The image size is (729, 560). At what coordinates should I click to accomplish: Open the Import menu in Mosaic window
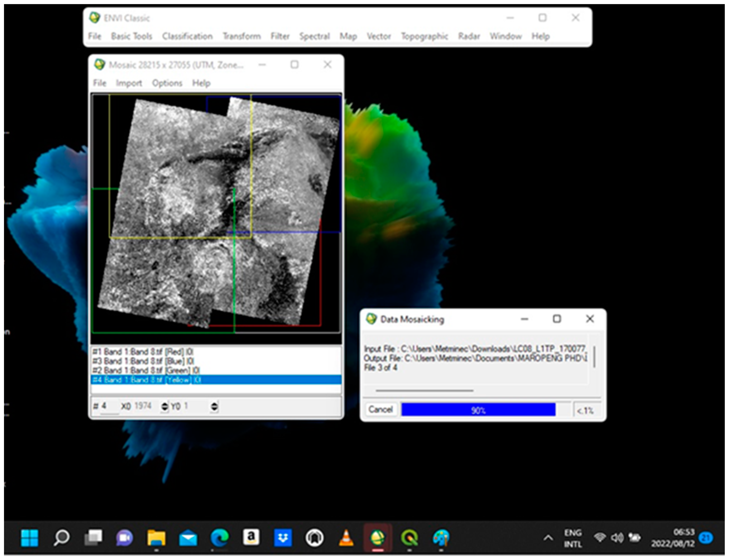pos(129,83)
